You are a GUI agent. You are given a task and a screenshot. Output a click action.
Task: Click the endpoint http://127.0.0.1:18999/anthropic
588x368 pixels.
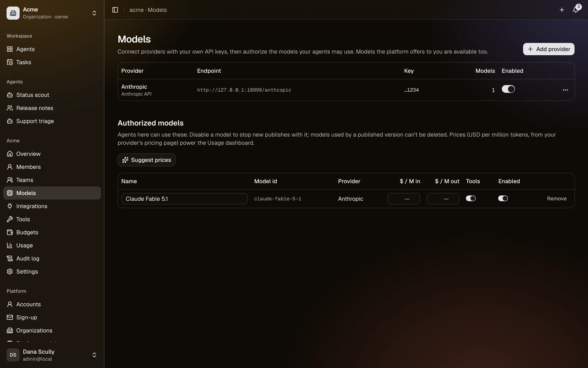pyautogui.click(x=244, y=90)
